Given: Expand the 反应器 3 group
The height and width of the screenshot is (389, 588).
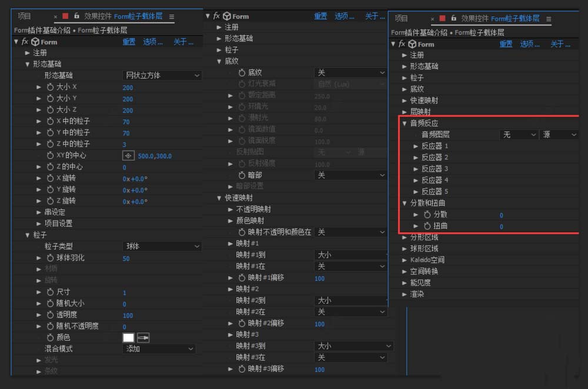Looking at the screenshot, I should point(416,169).
